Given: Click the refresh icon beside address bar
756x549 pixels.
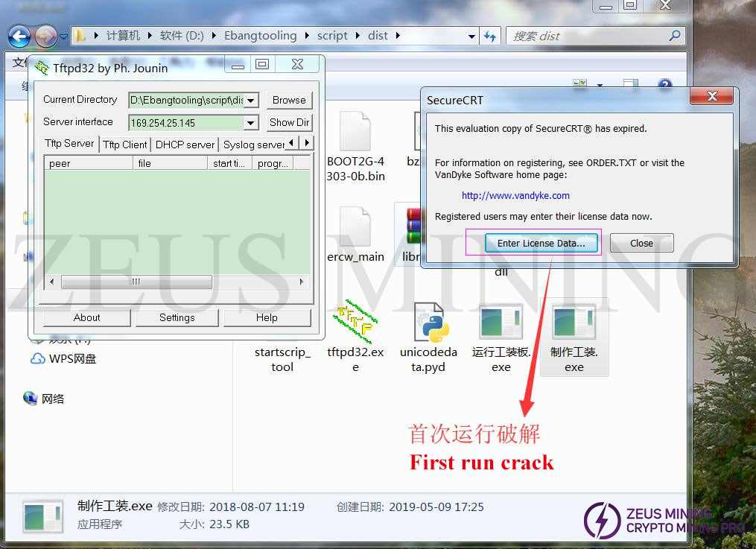Looking at the screenshot, I should coord(490,36).
